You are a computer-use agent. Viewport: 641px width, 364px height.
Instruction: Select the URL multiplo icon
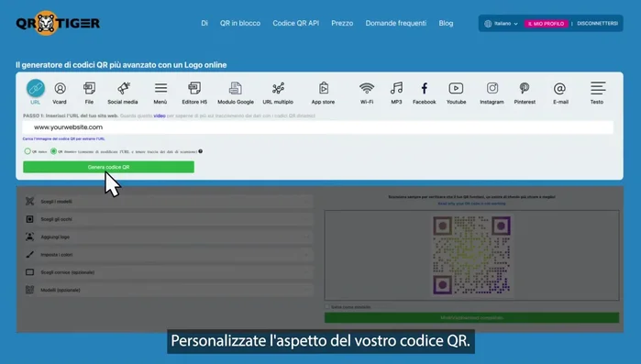(x=278, y=88)
